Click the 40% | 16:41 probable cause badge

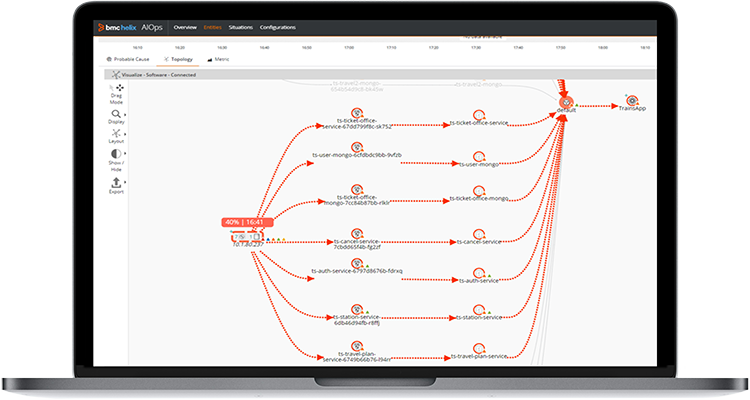pos(247,222)
